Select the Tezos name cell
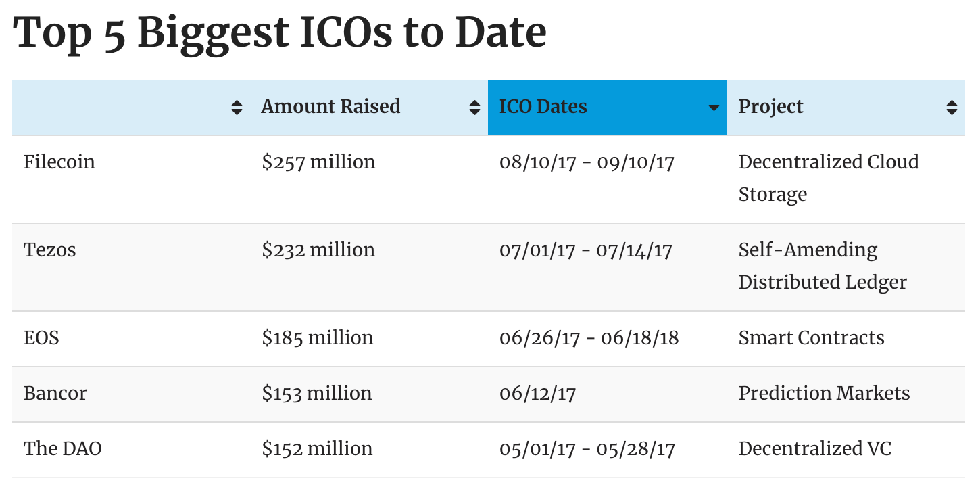980x491 pixels. pyautogui.click(x=50, y=250)
